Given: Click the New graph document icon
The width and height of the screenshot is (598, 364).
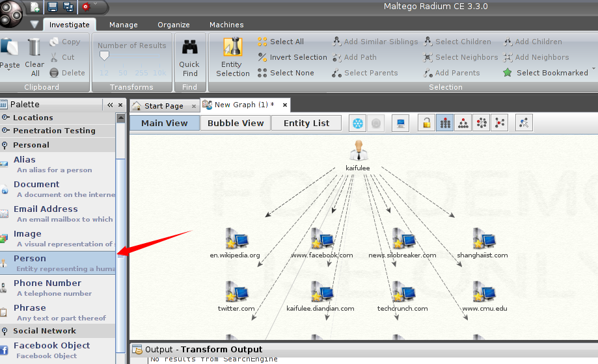Looking at the screenshot, I should [34, 7].
